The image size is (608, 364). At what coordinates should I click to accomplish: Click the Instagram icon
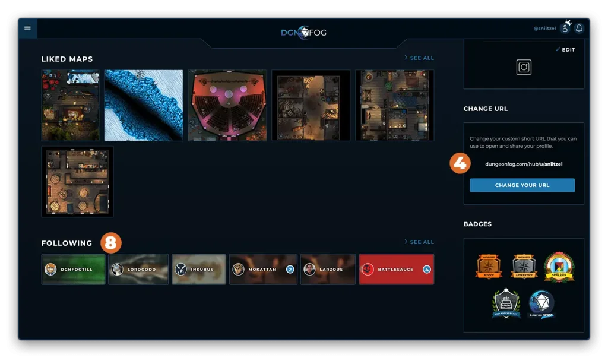(x=524, y=67)
